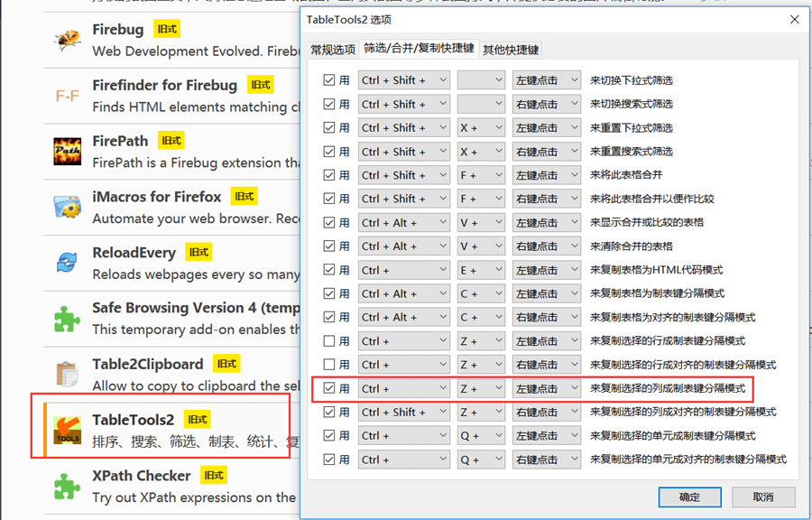Switch to the 常规选项 tab
812x520 pixels.
tap(333, 50)
